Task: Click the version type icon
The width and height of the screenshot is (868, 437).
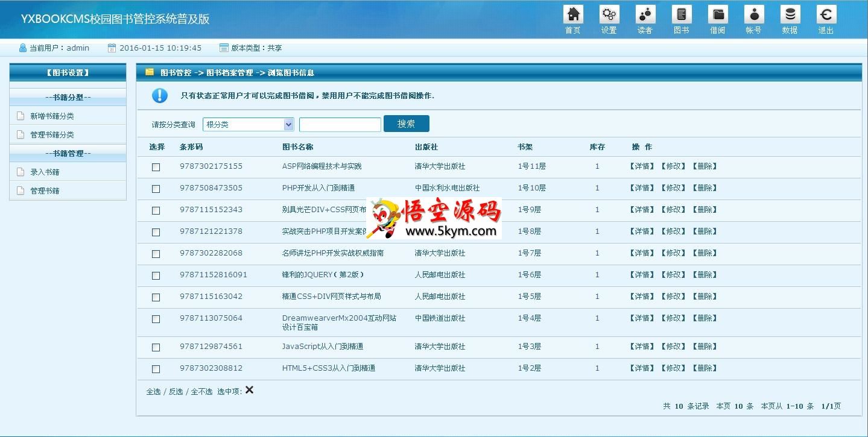Action: pos(224,48)
